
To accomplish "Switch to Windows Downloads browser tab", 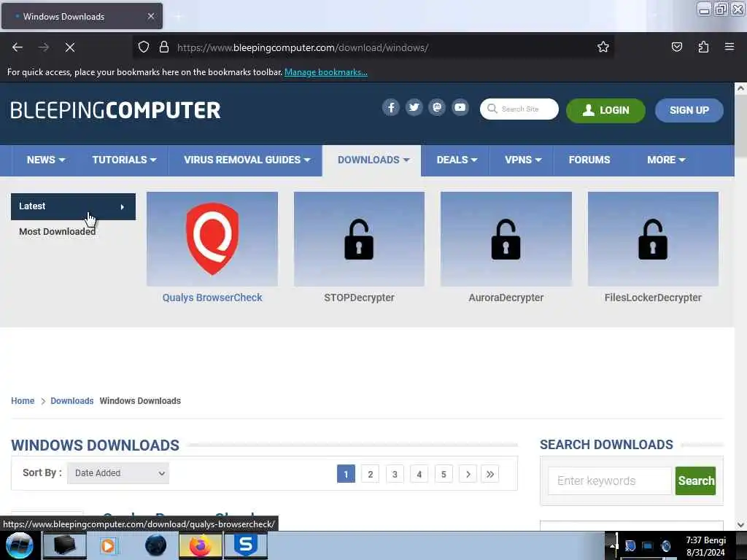I will coord(81,16).
